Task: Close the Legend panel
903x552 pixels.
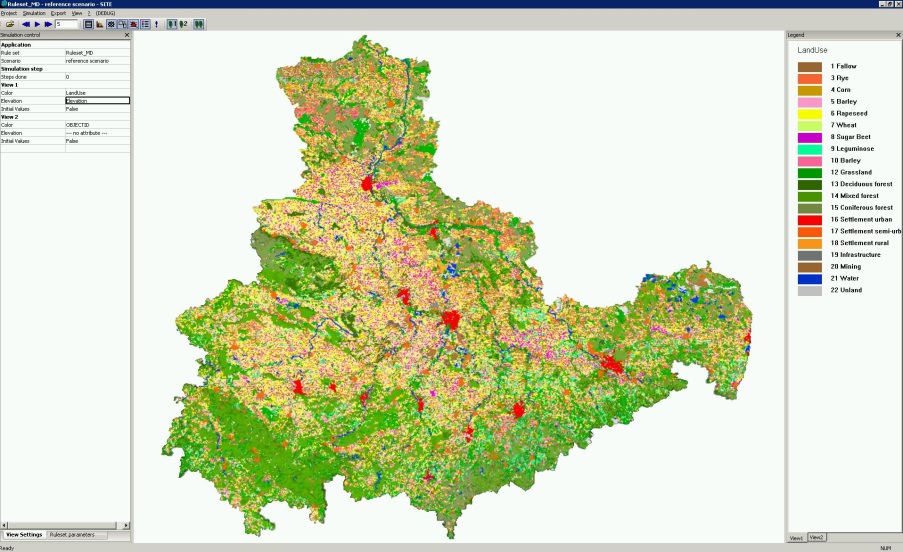Action: coord(898,35)
